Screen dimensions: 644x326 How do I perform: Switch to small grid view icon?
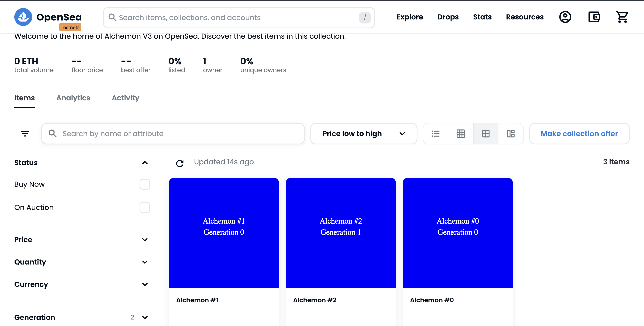460,134
